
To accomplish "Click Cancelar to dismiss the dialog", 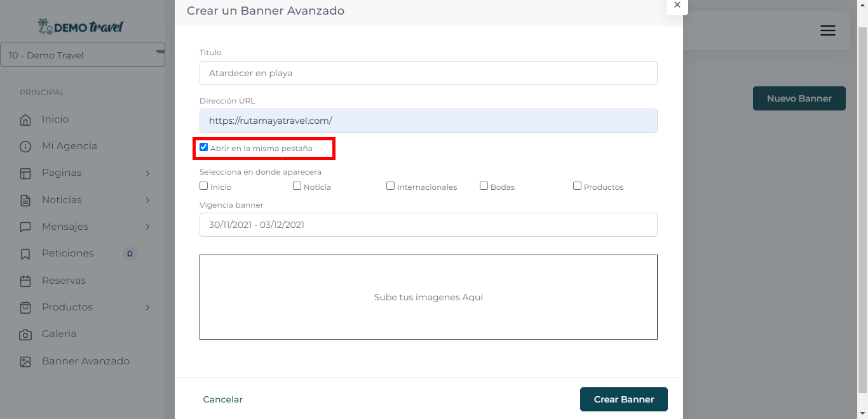I will coord(223,399).
